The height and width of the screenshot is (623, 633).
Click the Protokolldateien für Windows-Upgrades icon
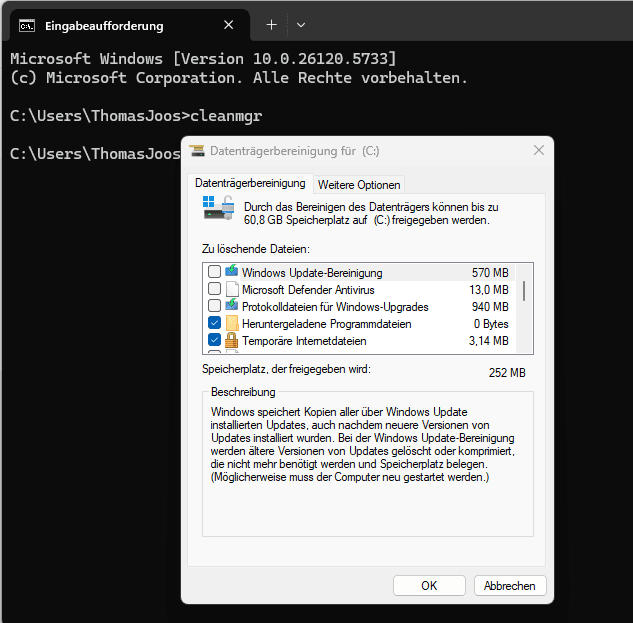click(x=231, y=306)
